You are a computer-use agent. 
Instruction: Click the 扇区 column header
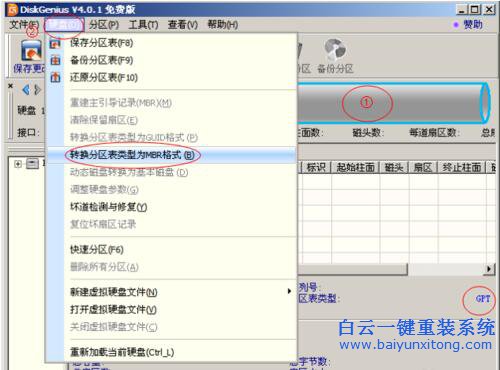(x=423, y=167)
